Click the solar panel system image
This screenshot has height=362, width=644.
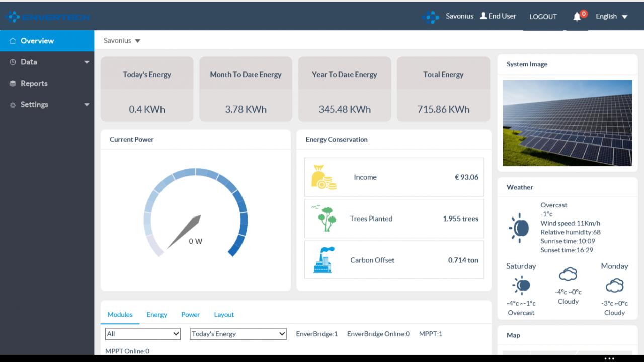coord(568,123)
